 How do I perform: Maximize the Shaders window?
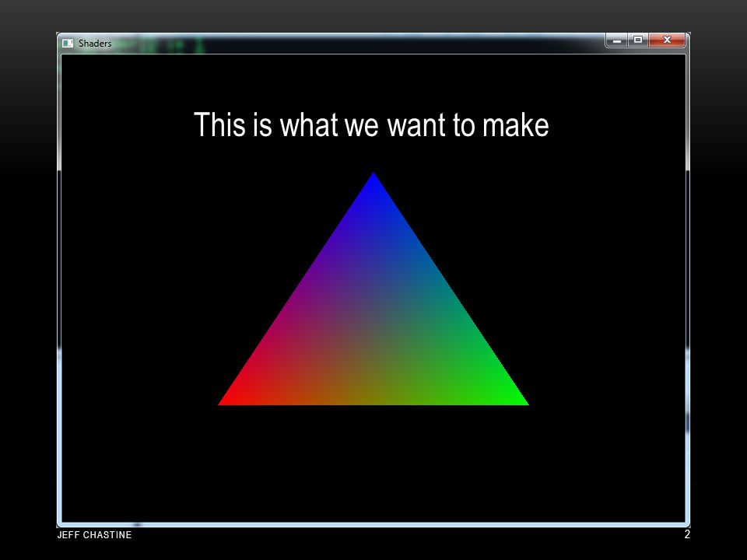[x=638, y=40]
